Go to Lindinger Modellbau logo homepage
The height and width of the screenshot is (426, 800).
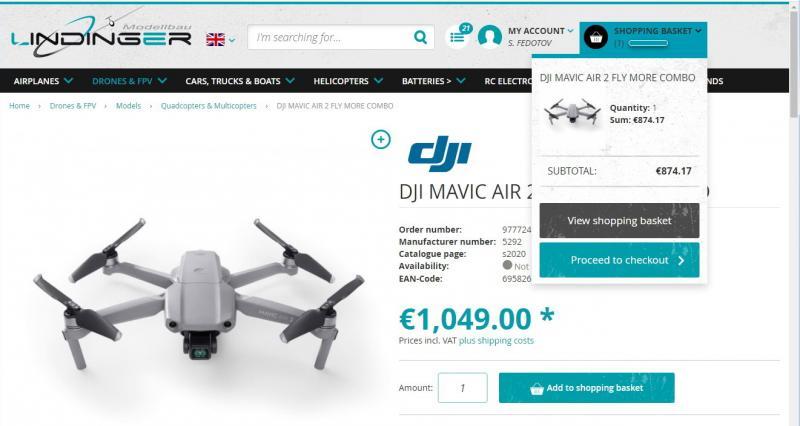pyautogui.click(x=101, y=36)
